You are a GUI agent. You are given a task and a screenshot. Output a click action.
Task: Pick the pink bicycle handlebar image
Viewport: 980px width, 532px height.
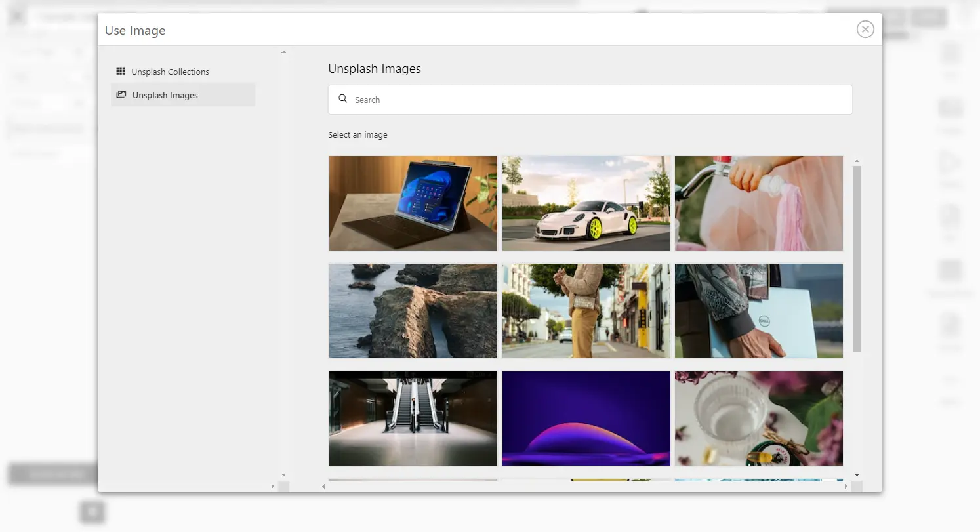pos(759,203)
